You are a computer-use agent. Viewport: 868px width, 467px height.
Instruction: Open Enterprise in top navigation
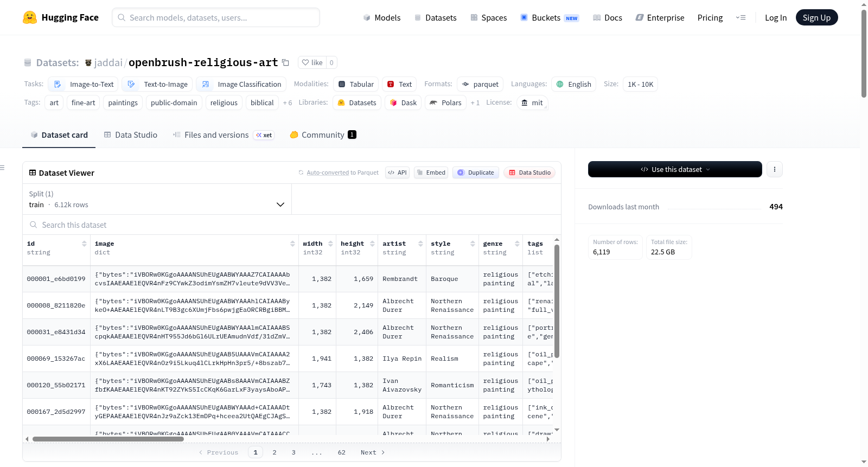pyautogui.click(x=660, y=18)
